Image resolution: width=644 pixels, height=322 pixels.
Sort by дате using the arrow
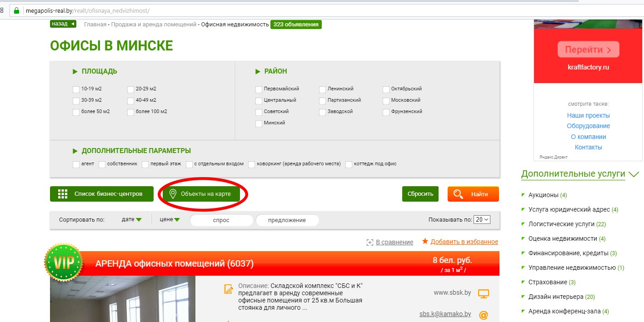pos(139,220)
